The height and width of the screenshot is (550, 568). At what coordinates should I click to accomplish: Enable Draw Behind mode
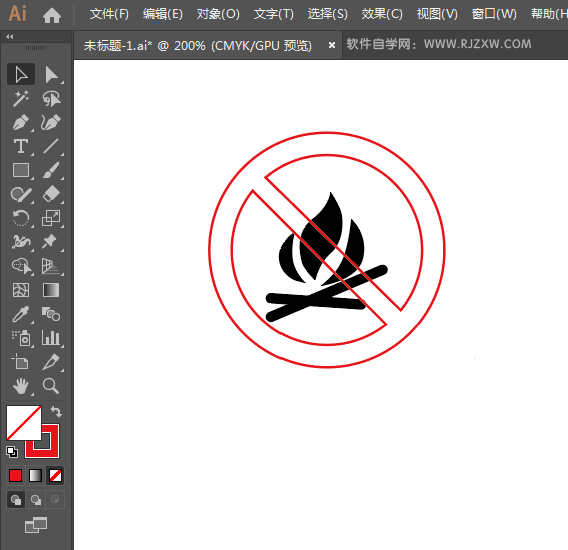(x=36, y=500)
